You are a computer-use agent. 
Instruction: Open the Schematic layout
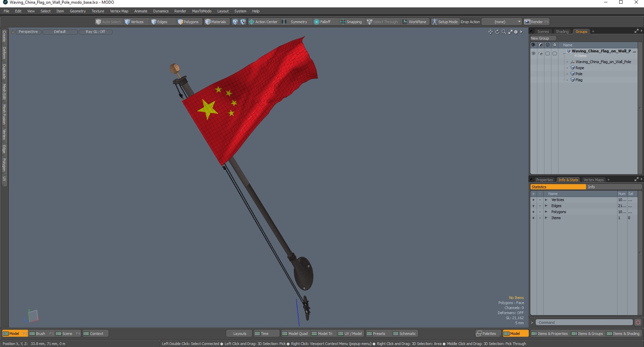pos(405,334)
